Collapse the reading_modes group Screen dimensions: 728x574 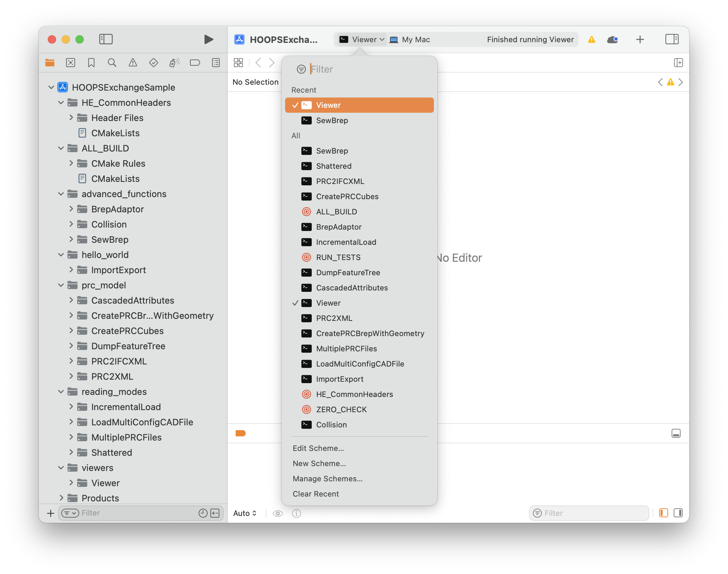pyautogui.click(x=61, y=391)
